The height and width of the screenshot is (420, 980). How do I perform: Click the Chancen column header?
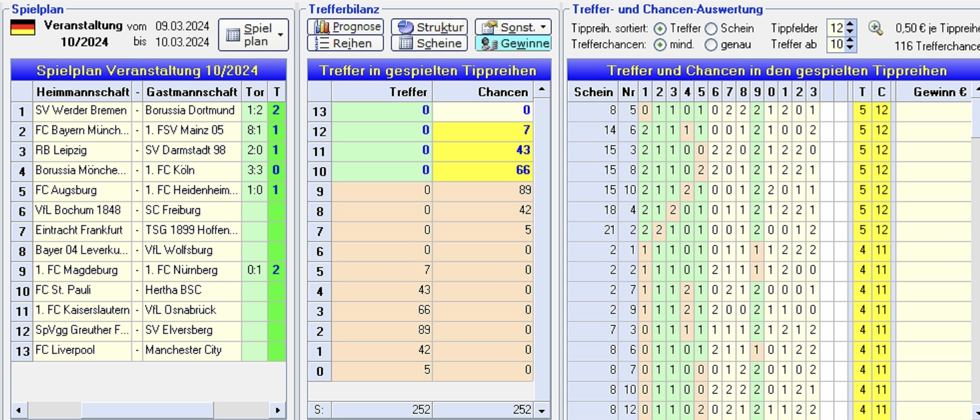click(x=483, y=92)
